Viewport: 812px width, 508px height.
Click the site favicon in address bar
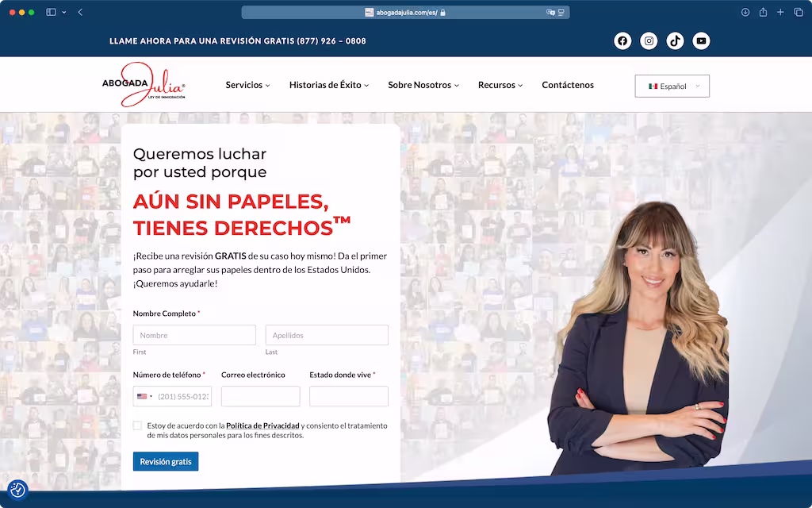370,13
